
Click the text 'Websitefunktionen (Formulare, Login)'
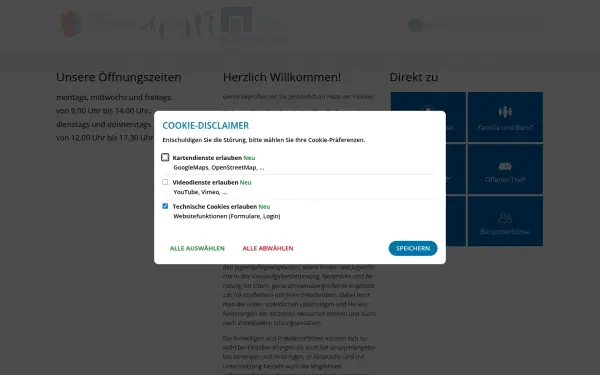[227, 216]
